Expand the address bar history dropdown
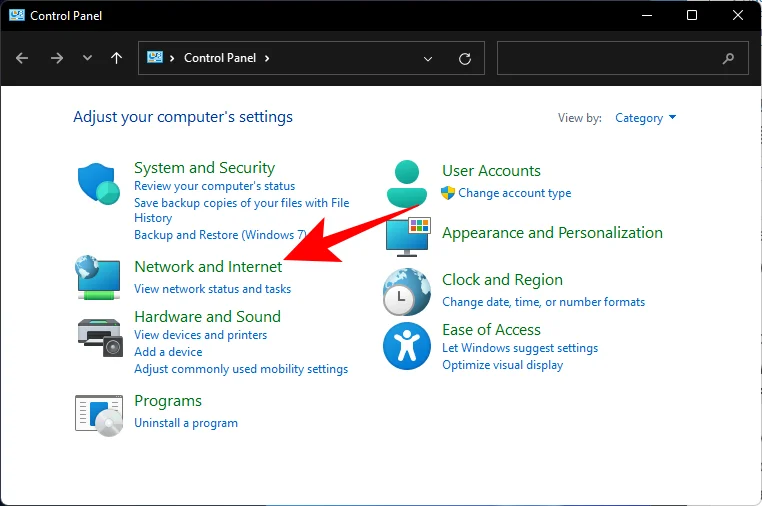 (x=428, y=59)
